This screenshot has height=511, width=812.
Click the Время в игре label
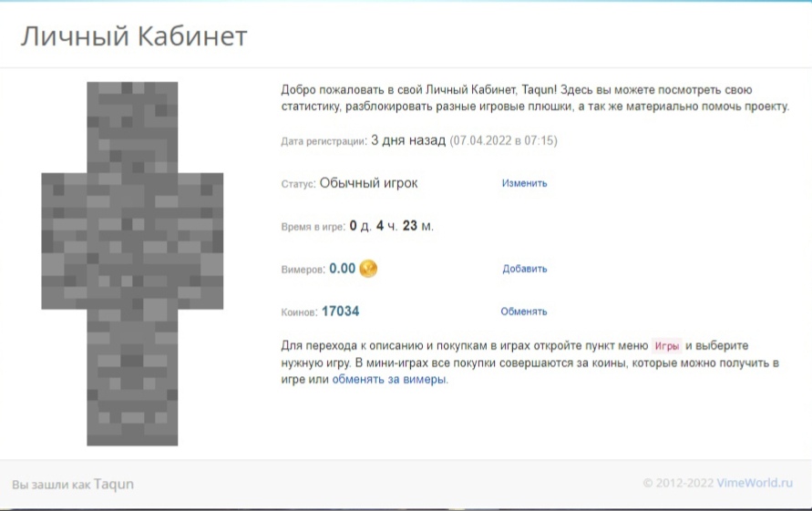pos(313,227)
